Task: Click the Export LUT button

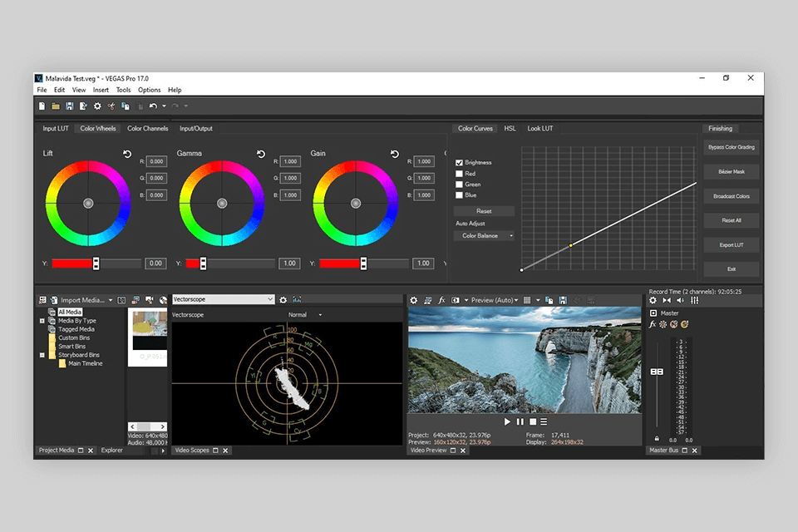Action: point(731,245)
